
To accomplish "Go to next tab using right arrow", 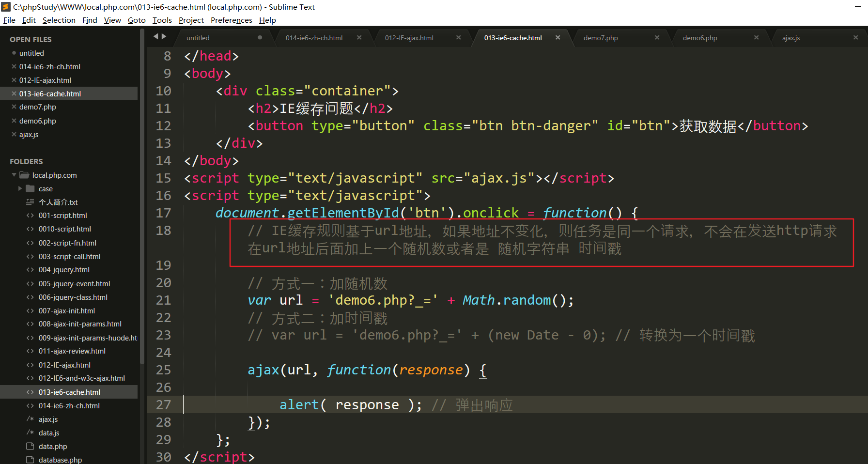I will (x=164, y=36).
